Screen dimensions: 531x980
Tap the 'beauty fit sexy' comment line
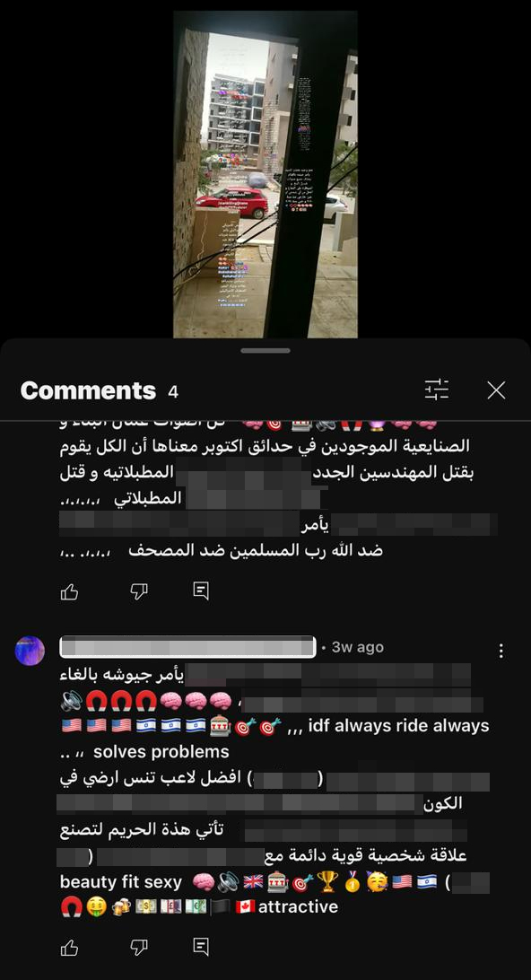(121, 882)
